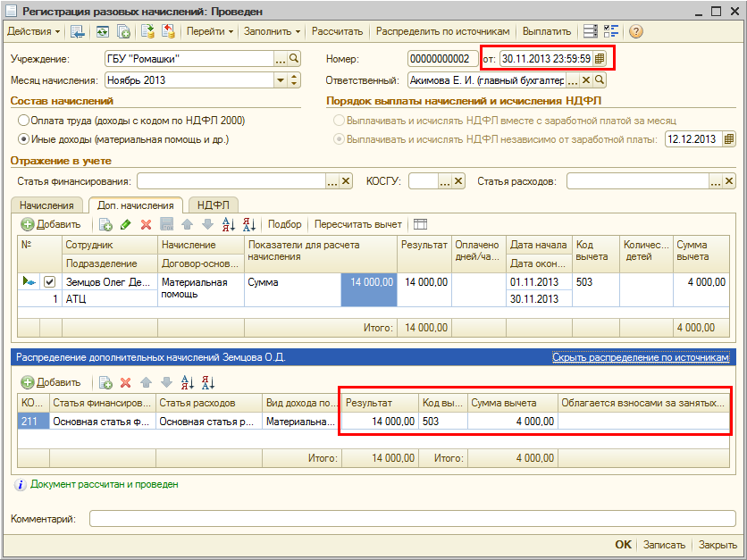Delete row with red X in accruals toolbar
The height and width of the screenshot is (560, 747).
click(x=145, y=224)
